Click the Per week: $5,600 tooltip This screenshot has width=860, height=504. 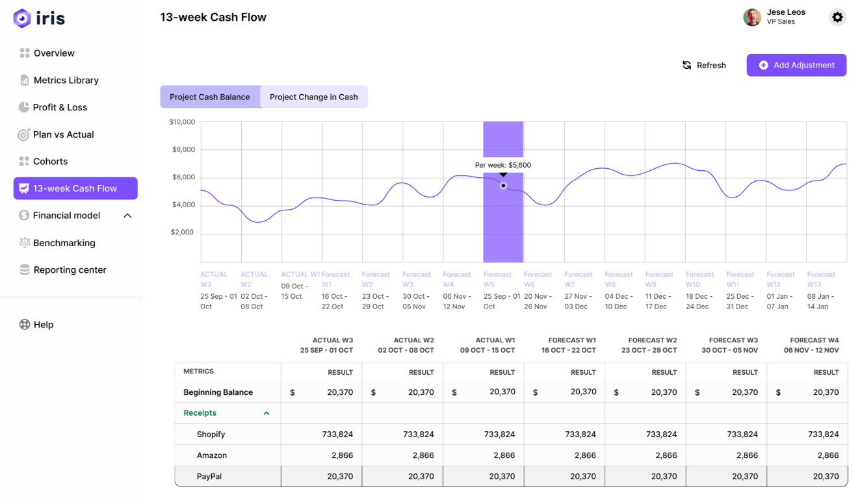[503, 165]
